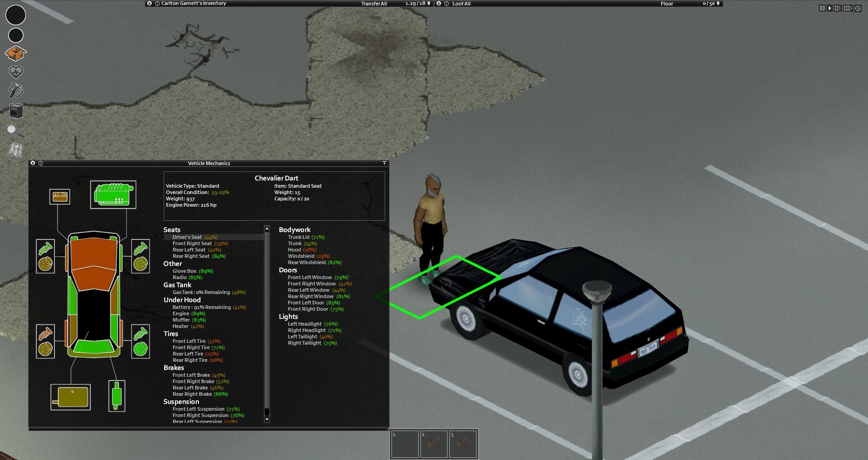Toggle the pin on Carlton Garnett's Inventory

[429, 4]
